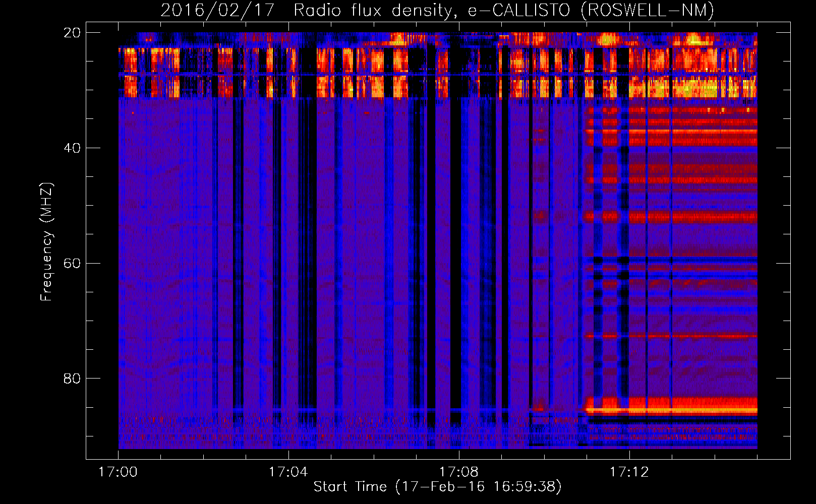This screenshot has height=504, width=816.
Task: Click the Start Time axis label
Action: (x=437, y=487)
